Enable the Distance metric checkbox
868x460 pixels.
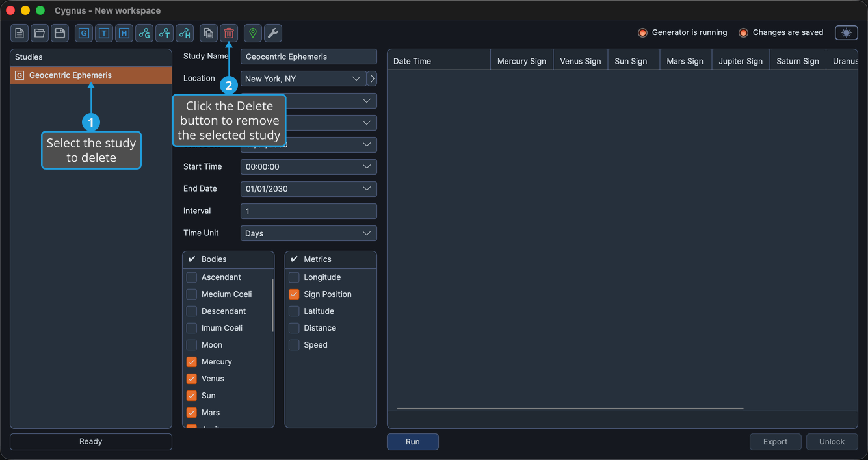pyautogui.click(x=294, y=328)
